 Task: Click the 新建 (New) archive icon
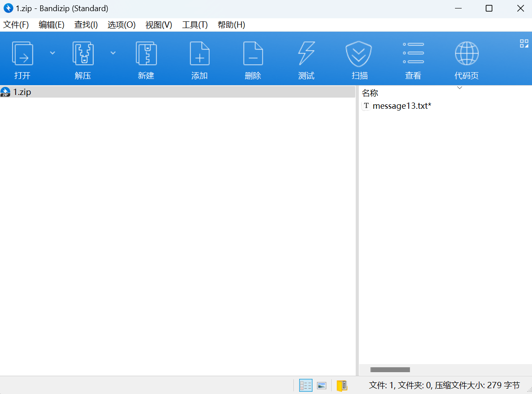pos(146,53)
